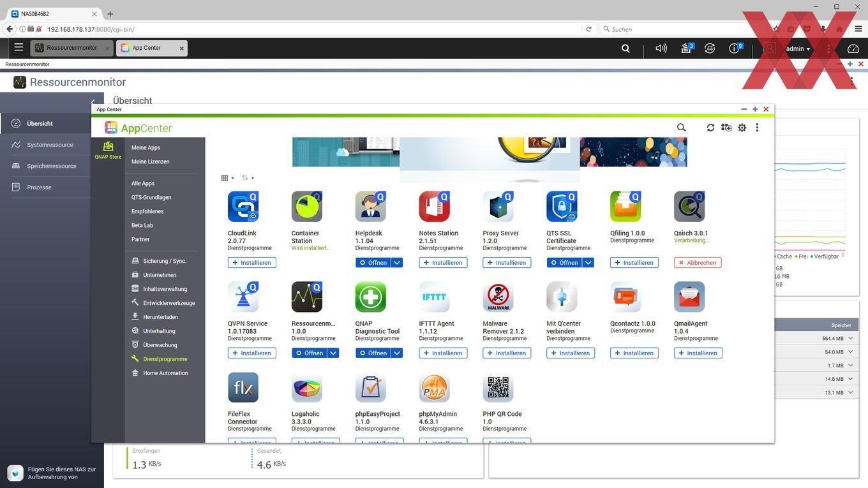Screen dimensions: 868x488
Task: Open the phpMyAdmin app icon
Action: [x=435, y=388]
